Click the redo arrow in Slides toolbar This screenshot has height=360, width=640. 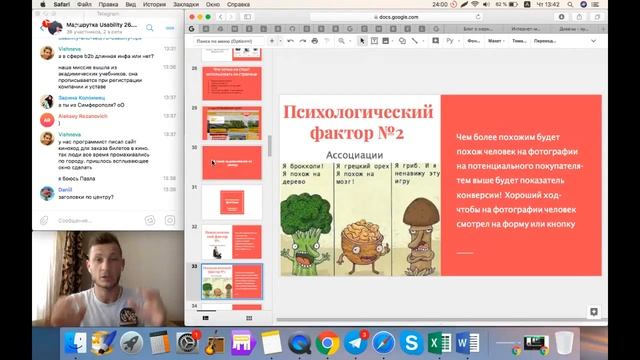pyautogui.click(x=302, y=41)
